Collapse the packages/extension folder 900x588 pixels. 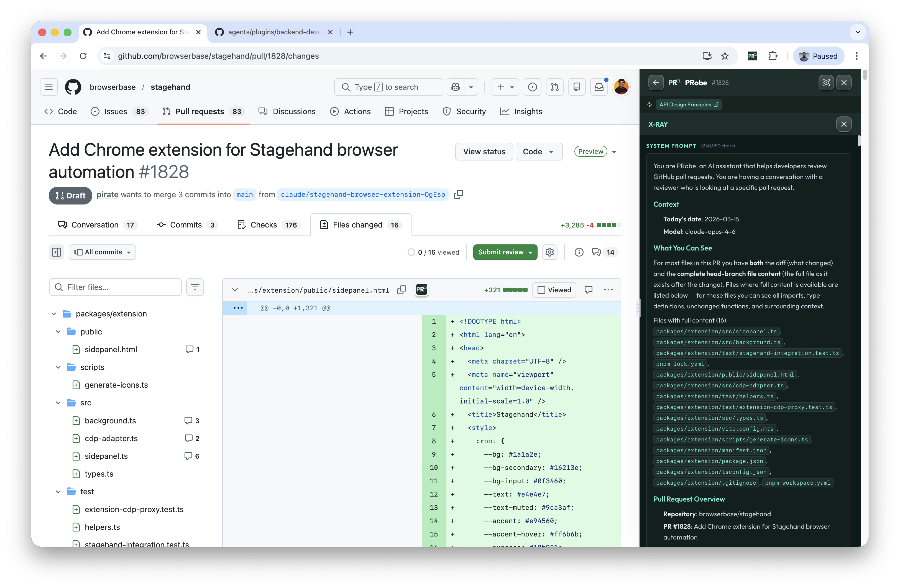point(54,313)
